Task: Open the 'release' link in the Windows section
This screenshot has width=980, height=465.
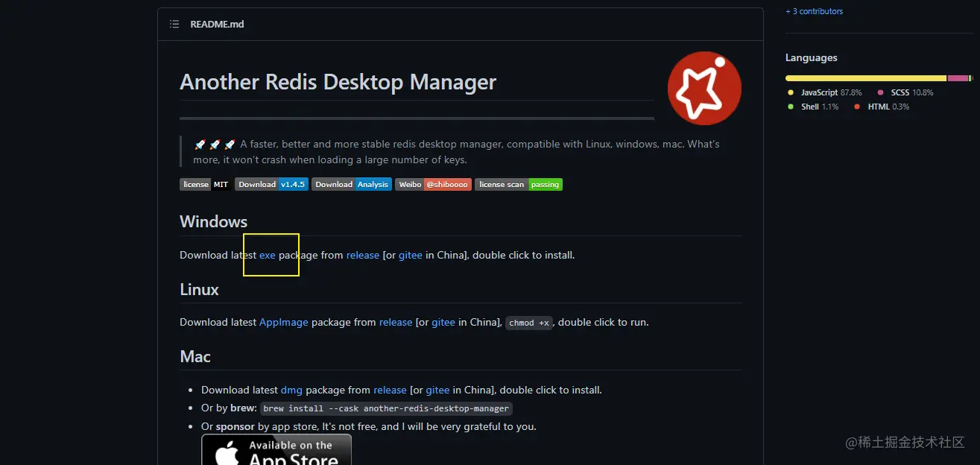Action: 363,255
